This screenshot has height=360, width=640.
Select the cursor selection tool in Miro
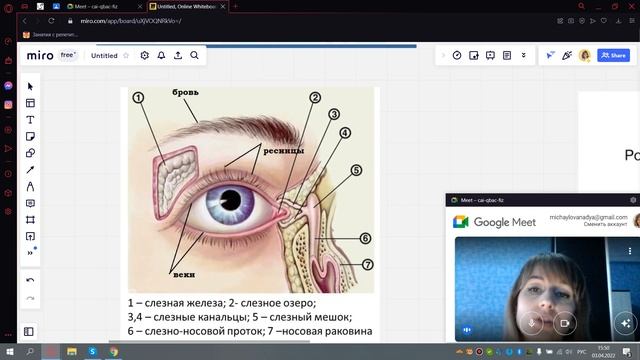coord(30,86)
